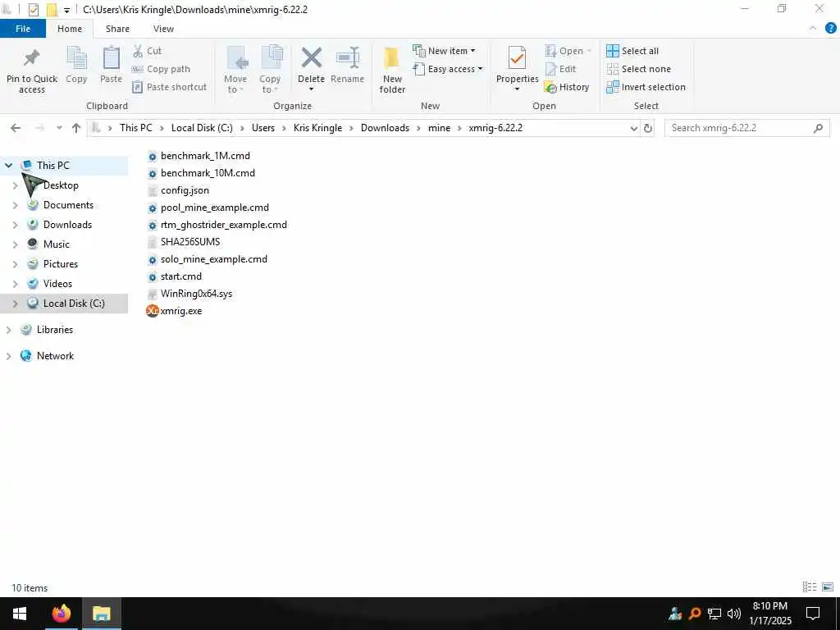
Task: Click mine in the address breadcrumb
Action: coord(439,128)
